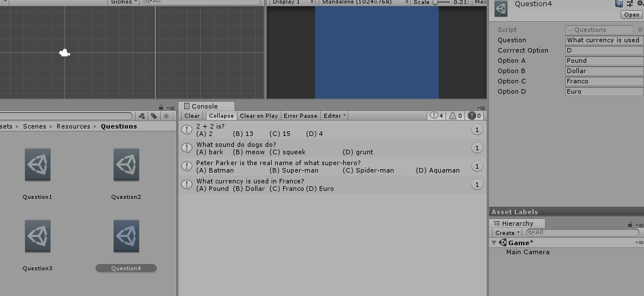This screenshot has height=296, width=644.
Task: Click the search-by-type filter icon in Project
Action: (x=142, y=116)
